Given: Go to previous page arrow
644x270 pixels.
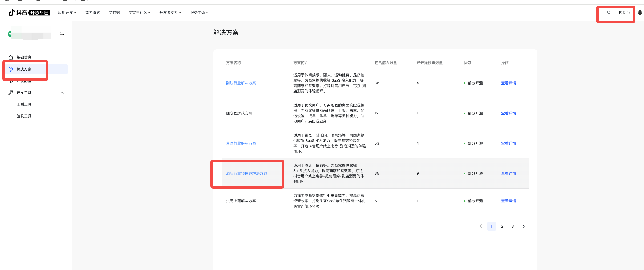Looking at the screenshot, I should pyautogui.click(x=481, y=226).
